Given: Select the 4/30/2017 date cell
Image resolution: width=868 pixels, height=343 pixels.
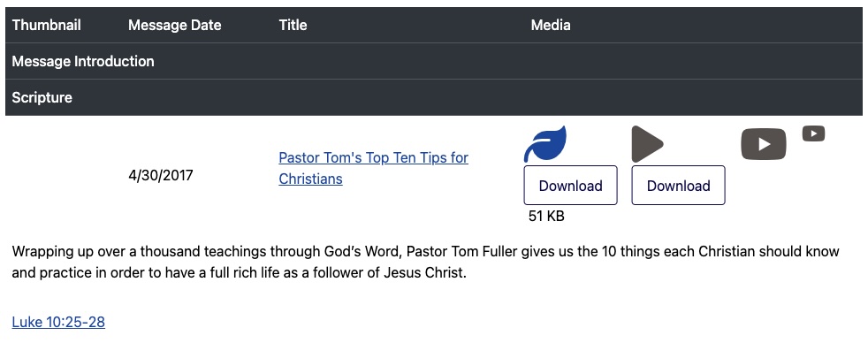Looking at the screenshot, I should (161, 176).
